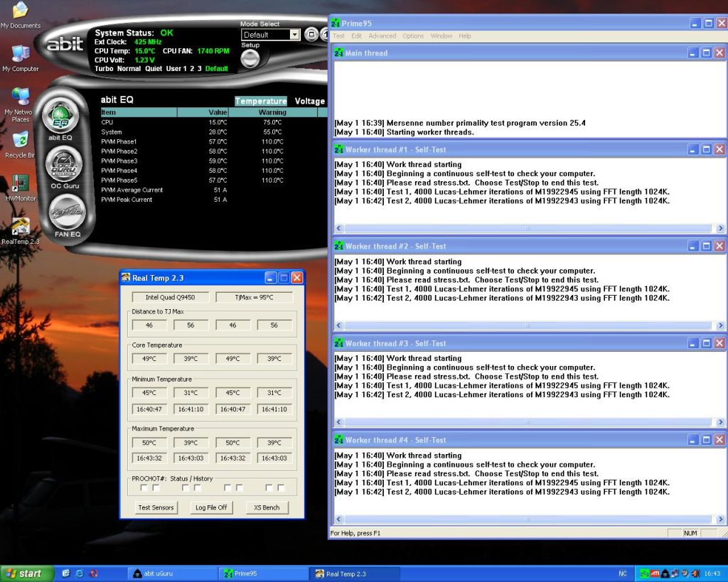Select the RealTemp 2.3 desktop shortcut

click(21, 231)
